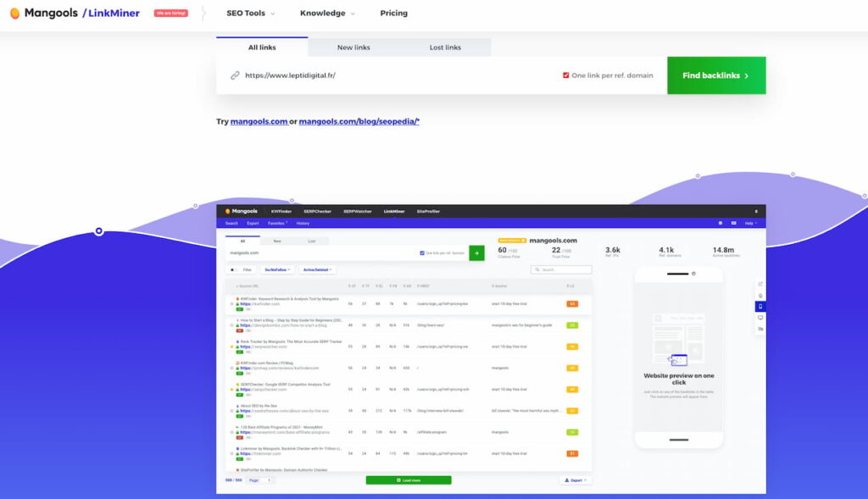Toggle the Filter switch in the preview

233,270
